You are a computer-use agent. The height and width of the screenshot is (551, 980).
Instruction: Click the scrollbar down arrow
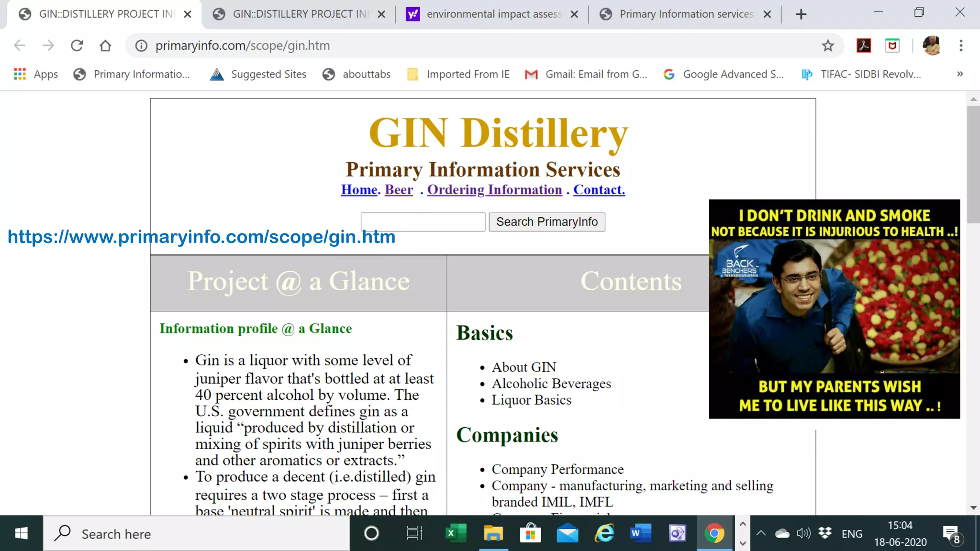click(973, 507)
